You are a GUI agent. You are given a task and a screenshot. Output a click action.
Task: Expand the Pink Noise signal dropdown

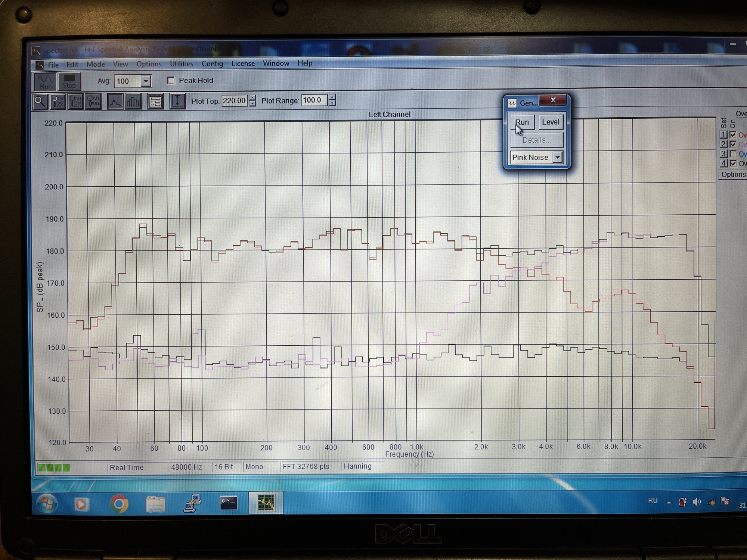tap(557, 157)
